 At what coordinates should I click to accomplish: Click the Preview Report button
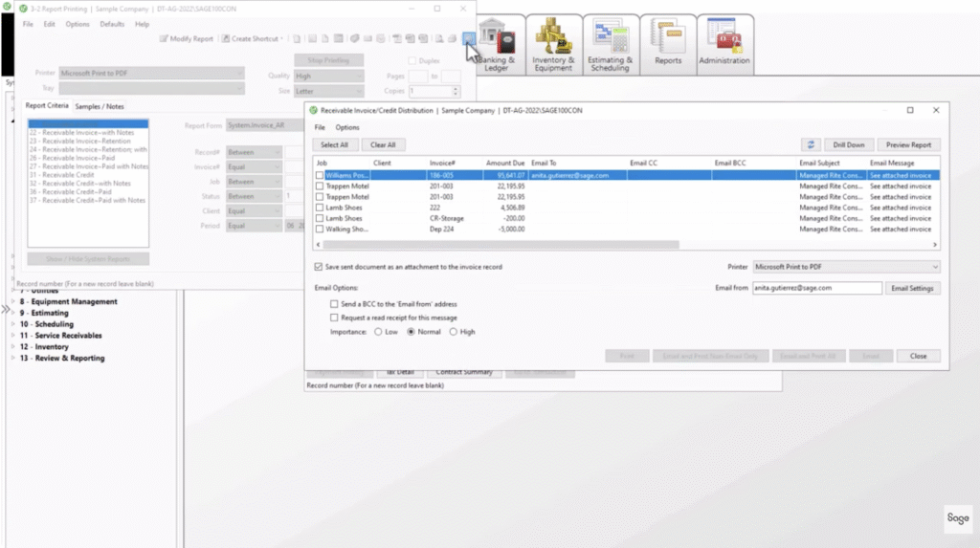908,145
